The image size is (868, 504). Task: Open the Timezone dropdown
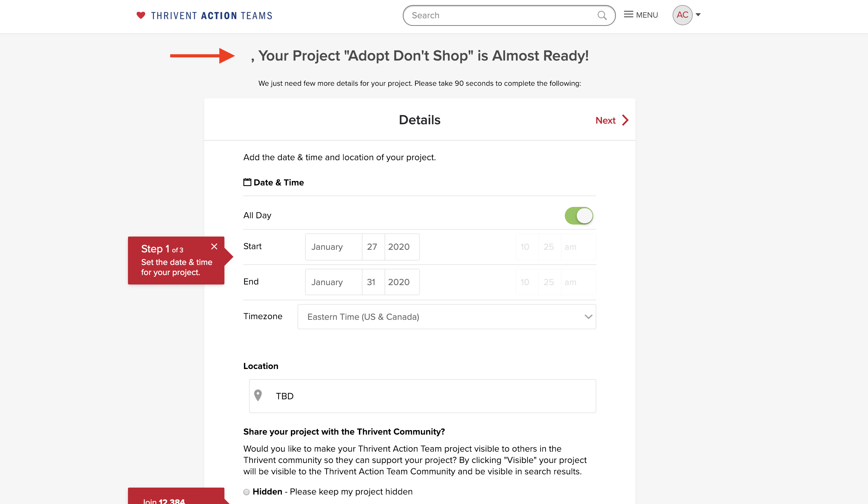tap(447, 317)
